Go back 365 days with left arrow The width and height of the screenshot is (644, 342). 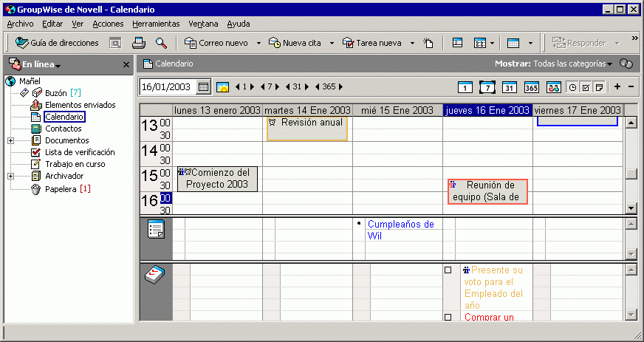click(317, 86)
